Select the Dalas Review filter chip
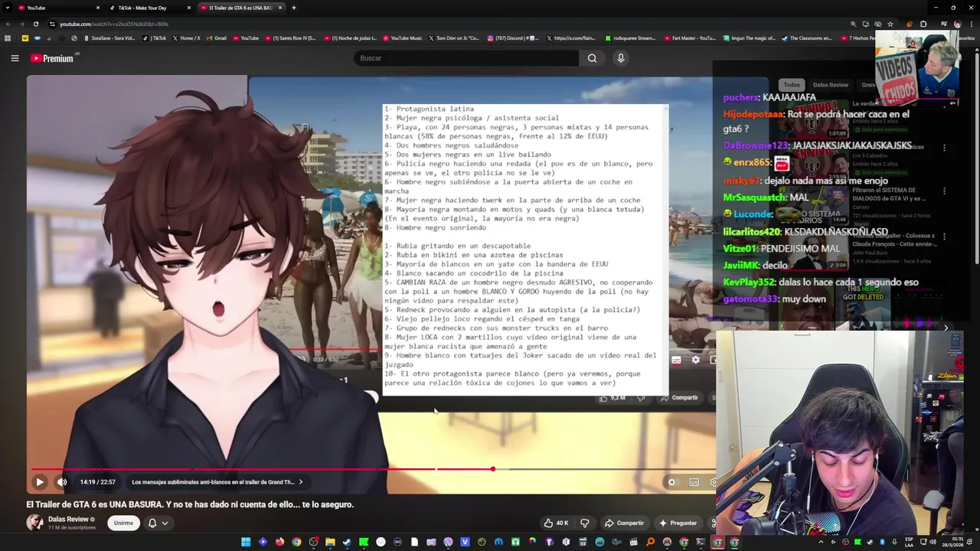This screenshot has height=551, width=980. pyautogui.click(x=831, y=85)
